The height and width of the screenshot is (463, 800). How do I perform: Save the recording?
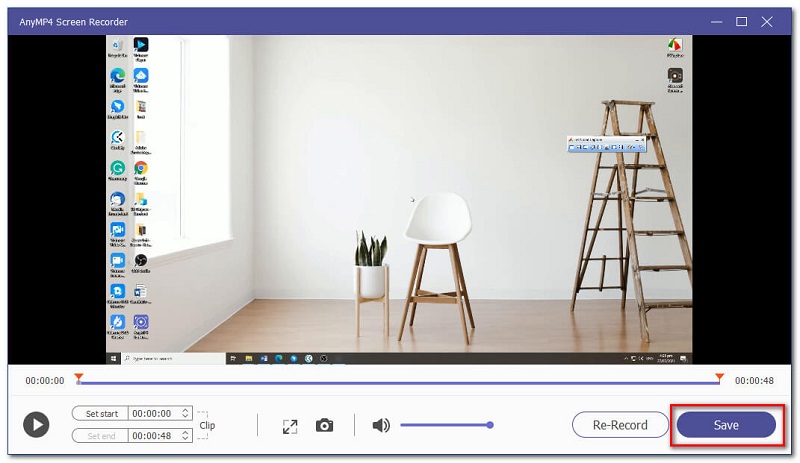tap(726, 425)
